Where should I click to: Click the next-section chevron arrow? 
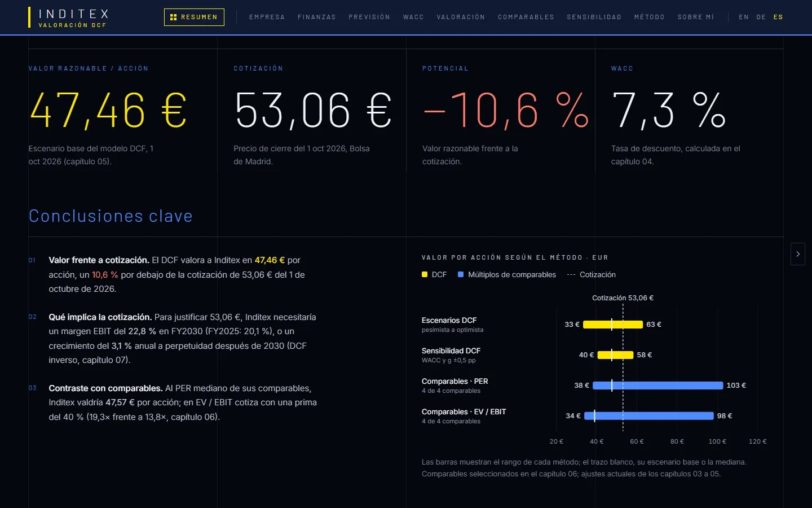click(x=798, y=254)
